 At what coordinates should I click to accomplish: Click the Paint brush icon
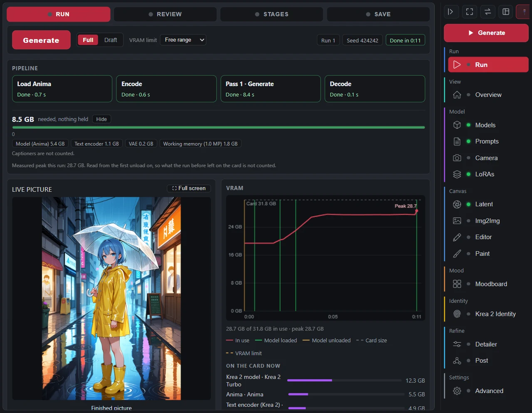point(457,254)
